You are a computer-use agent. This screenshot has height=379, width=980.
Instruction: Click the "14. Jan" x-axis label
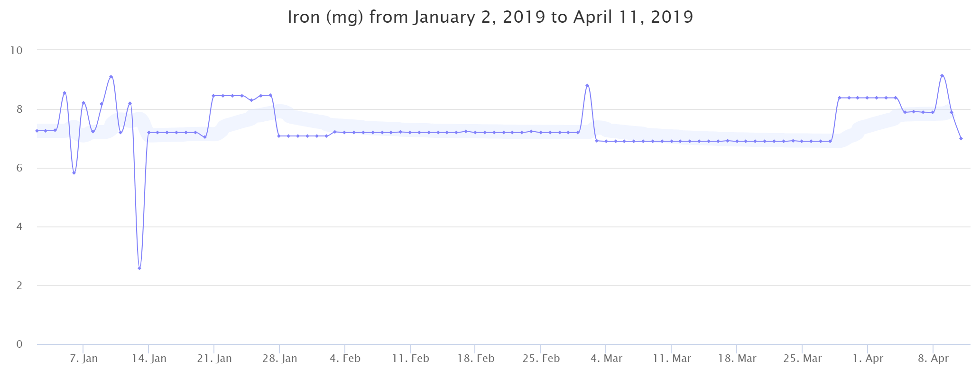coord(149,359)
